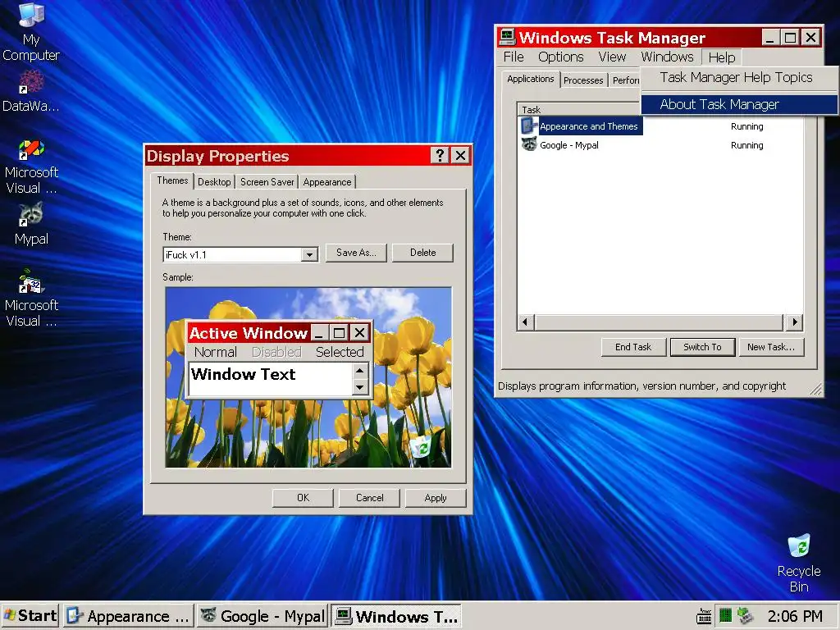The image size is (840, 630).
Task: Switch to the Processes tab
Action: (583, 80)
